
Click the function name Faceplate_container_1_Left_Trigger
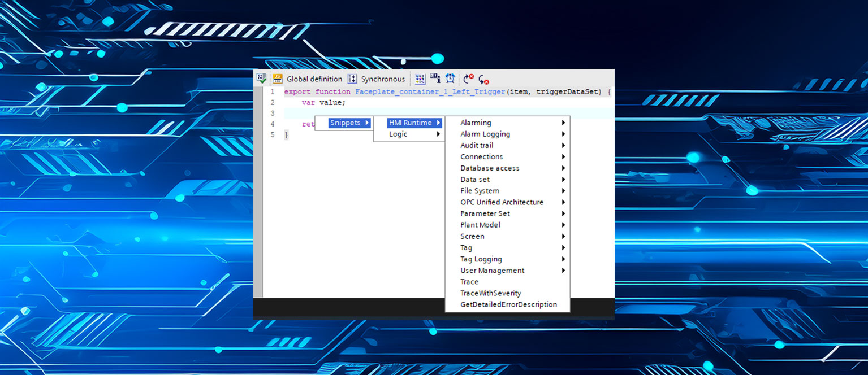click(x=430, y=92)
